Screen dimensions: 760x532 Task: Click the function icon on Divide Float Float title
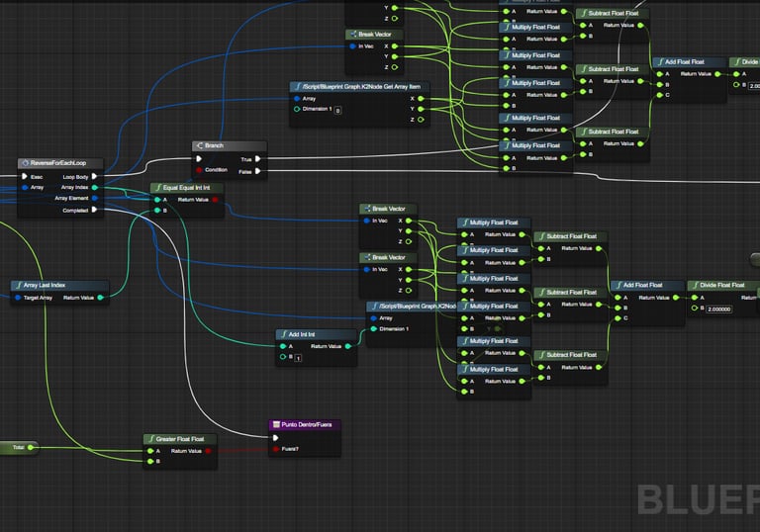coord(696,285)
